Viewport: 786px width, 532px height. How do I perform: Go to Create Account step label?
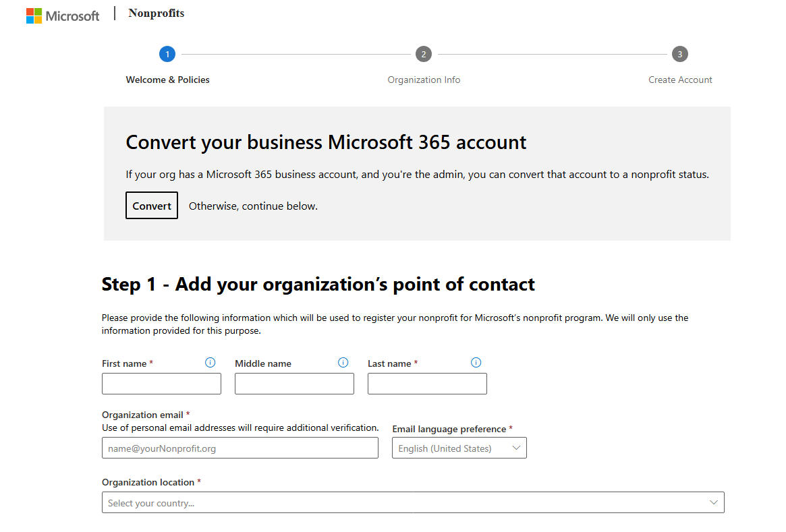click(x=679, y=80)
